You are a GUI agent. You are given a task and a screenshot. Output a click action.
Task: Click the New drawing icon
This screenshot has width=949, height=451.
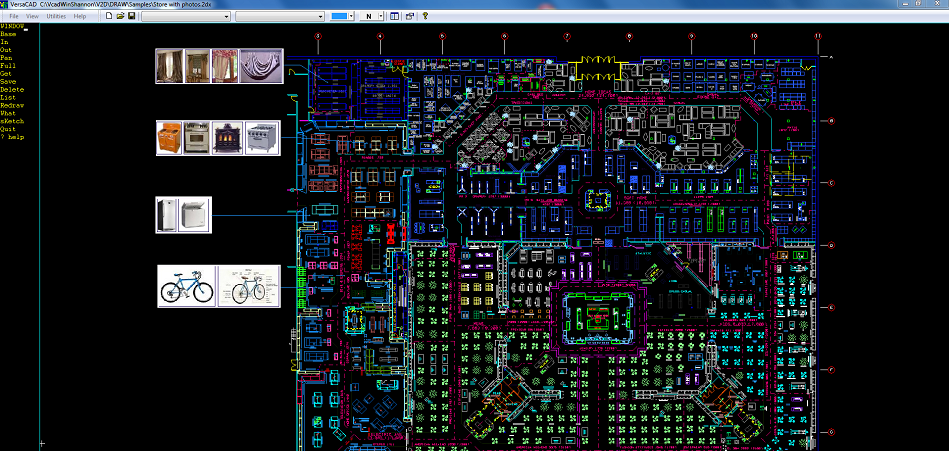coord(109,17)
